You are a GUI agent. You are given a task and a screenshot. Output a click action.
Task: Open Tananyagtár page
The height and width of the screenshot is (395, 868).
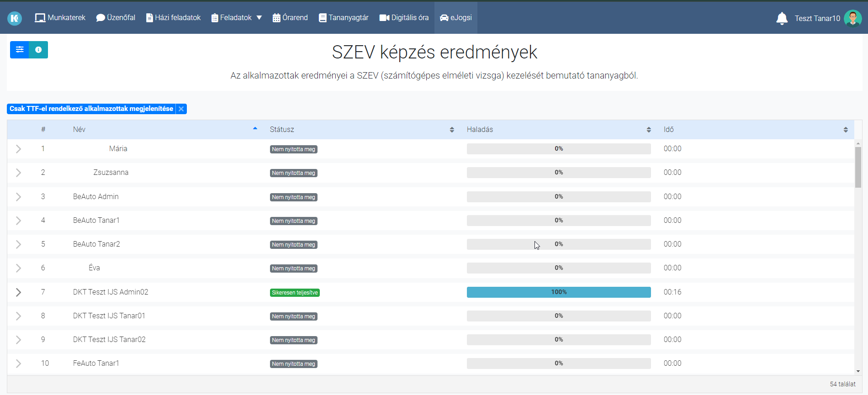344,17
